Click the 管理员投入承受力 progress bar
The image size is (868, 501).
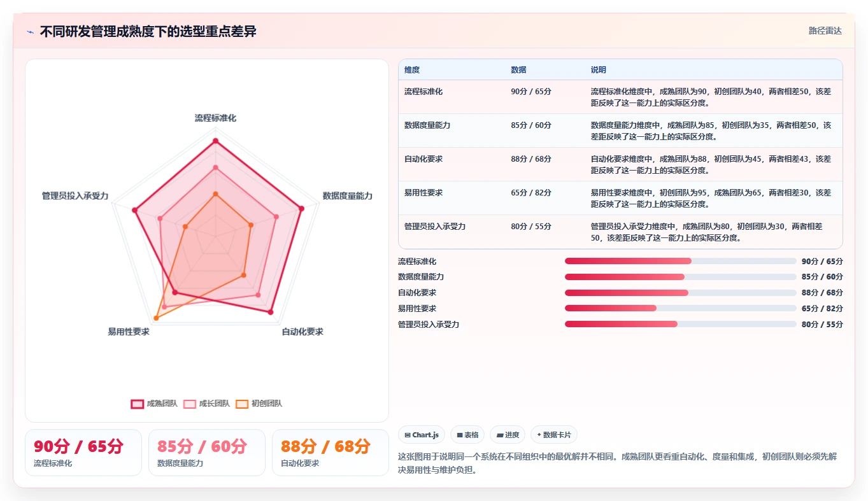pyautogui.click(x=681, y=324)
